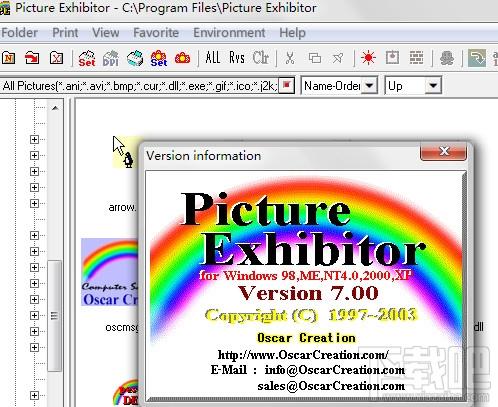Click the 'Version 7.00' text in dialog
This screenshot has height=407, width=498.
point(308,293)
